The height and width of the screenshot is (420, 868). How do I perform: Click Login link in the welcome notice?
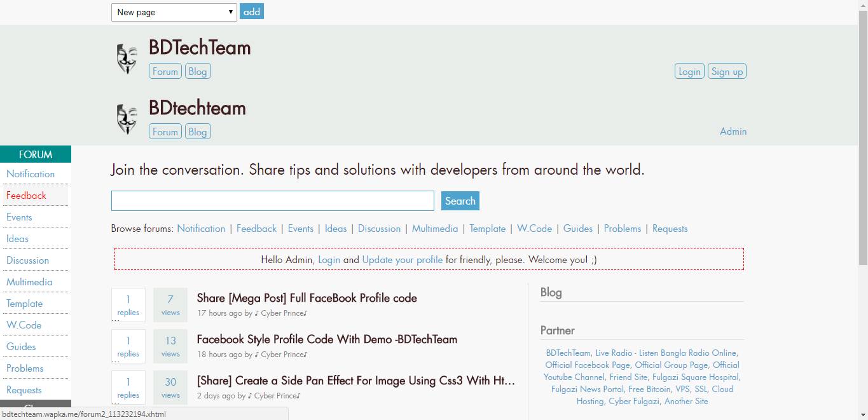329,260
